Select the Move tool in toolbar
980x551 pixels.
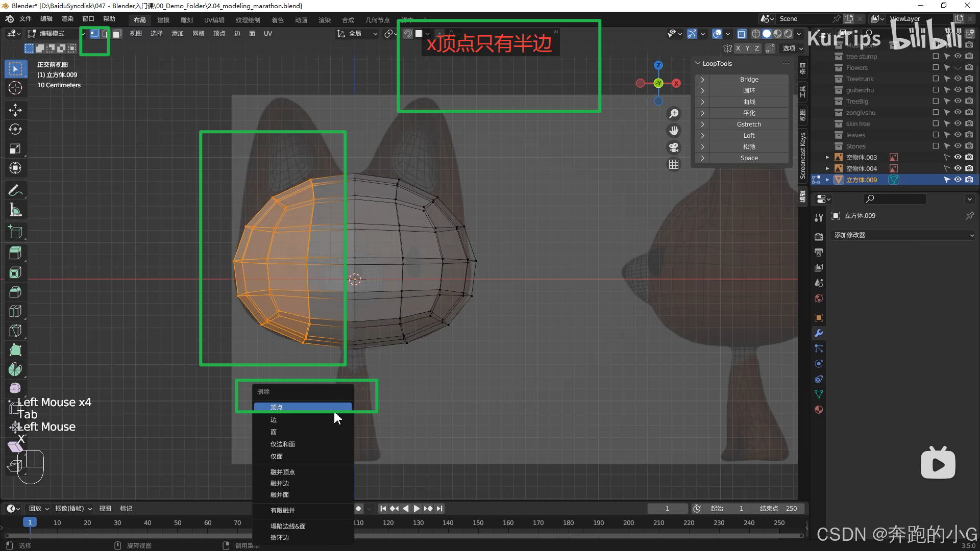point(15,110)
